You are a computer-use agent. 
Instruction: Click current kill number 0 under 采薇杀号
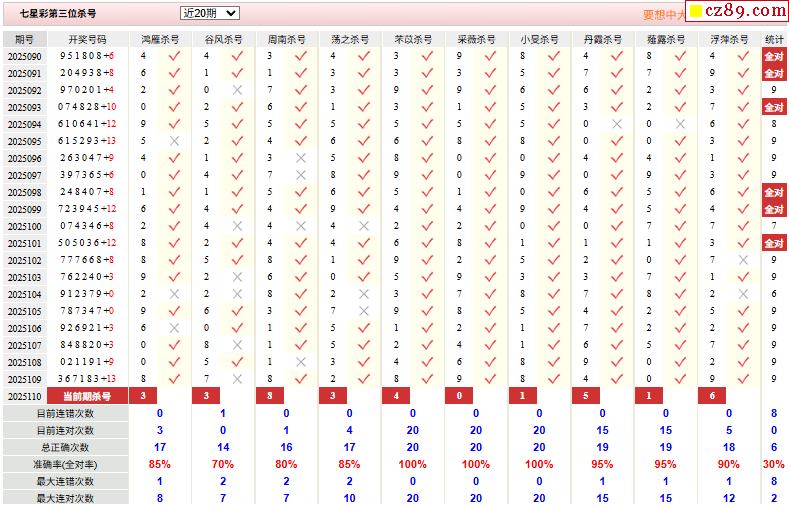pyautogui.click(x=459, y=396)
